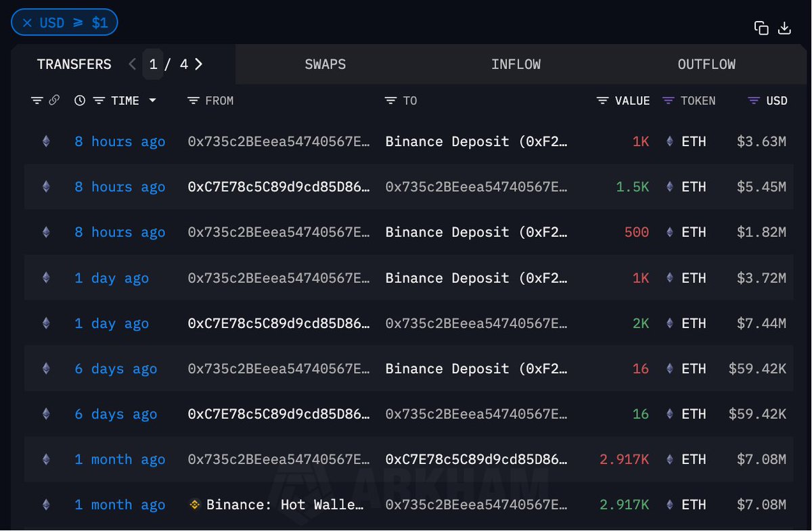The image size is (812, 531).
Task: Open 1 day ago link in $3.72M row
Action: tap(112, 278)
